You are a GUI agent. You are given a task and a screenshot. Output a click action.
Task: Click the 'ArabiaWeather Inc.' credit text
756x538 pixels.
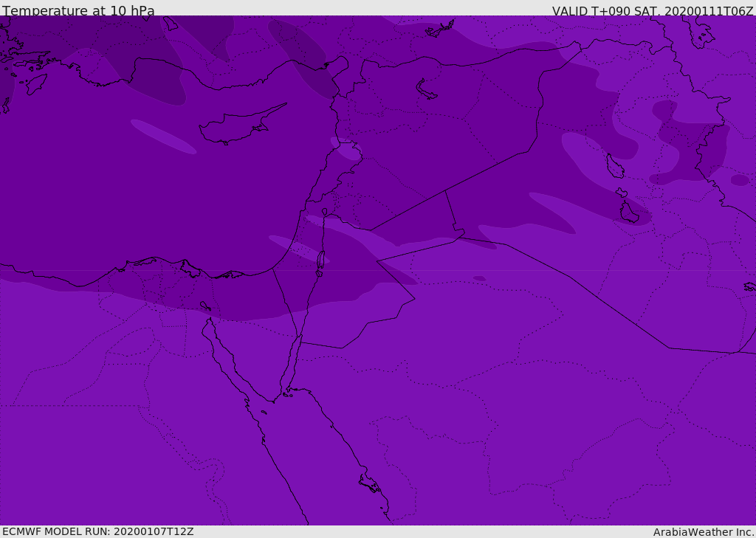[x=704, y=532]
